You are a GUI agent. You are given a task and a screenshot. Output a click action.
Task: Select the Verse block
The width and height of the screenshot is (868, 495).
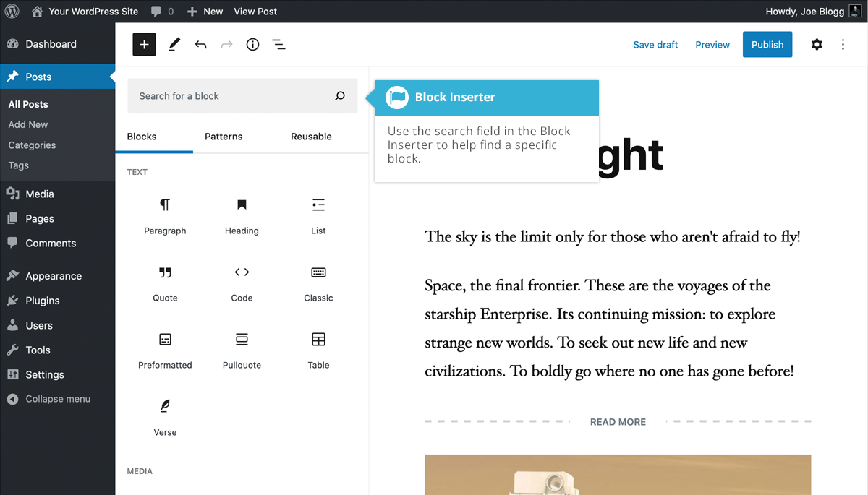(165, 416)
